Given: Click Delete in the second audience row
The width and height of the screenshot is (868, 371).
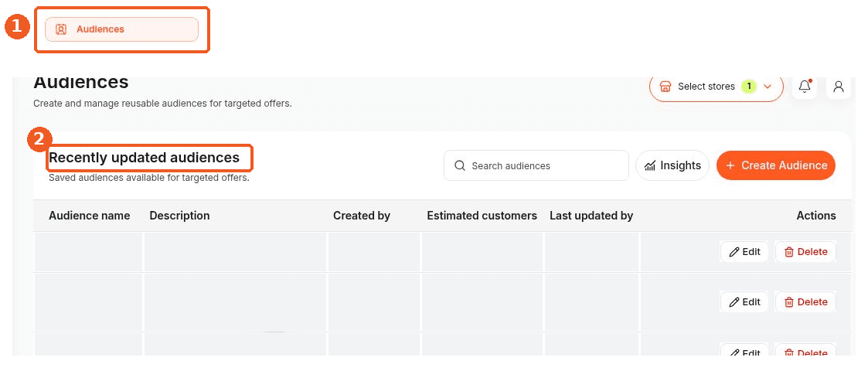Looking at the screenshot, I should tap(805, 302).
